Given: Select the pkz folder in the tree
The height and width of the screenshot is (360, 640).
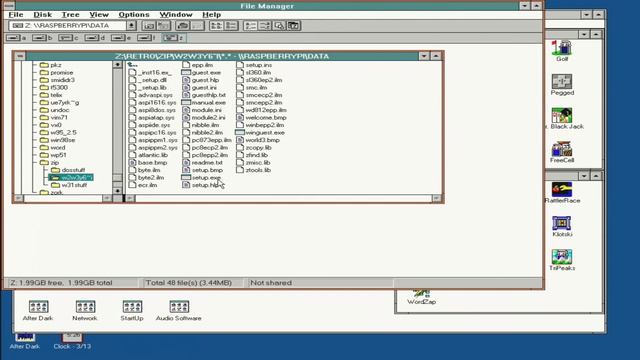Looking at the screenshot, I should coord(51,65).
